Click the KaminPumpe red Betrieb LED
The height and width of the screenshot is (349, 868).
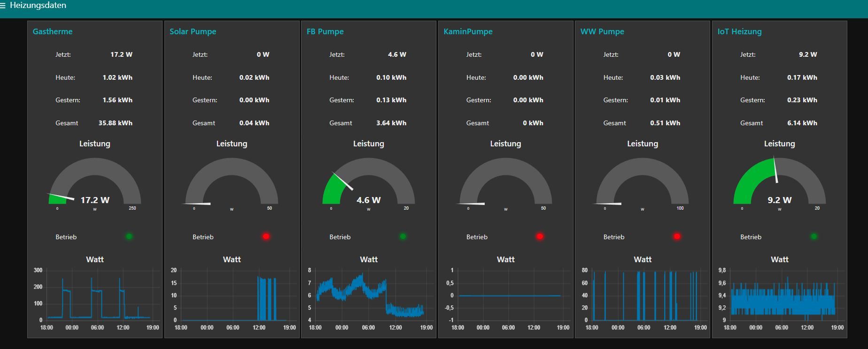[540, 236]
